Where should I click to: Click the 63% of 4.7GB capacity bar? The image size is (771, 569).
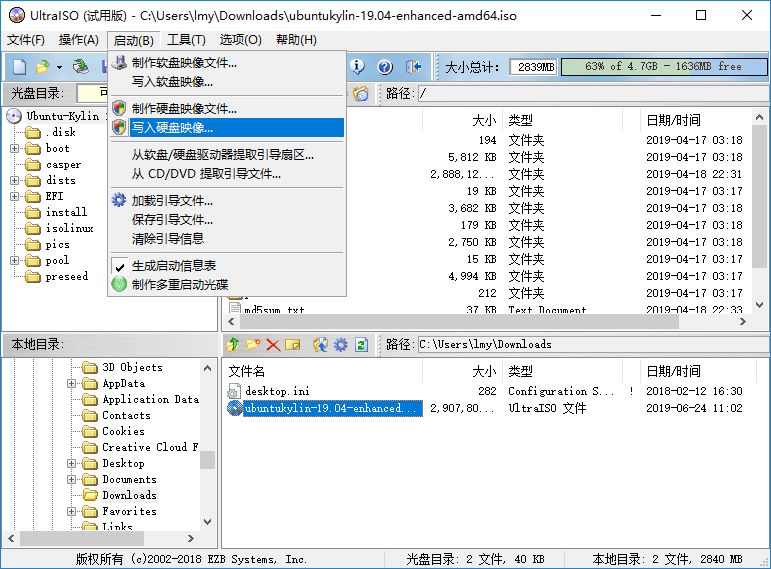click(663, 66)
